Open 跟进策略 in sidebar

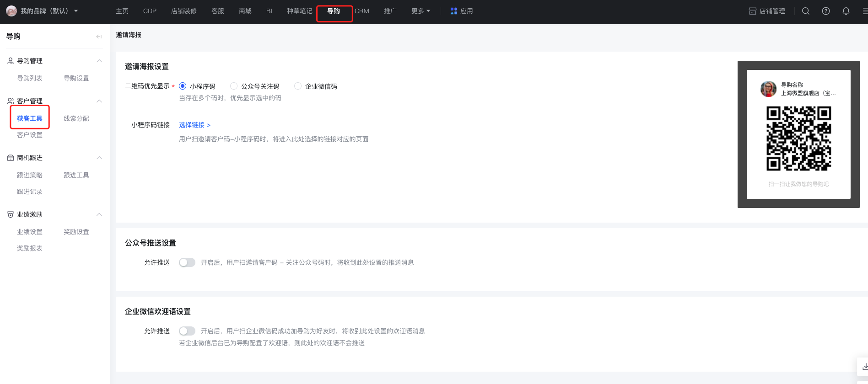click(x=30, y=175)
